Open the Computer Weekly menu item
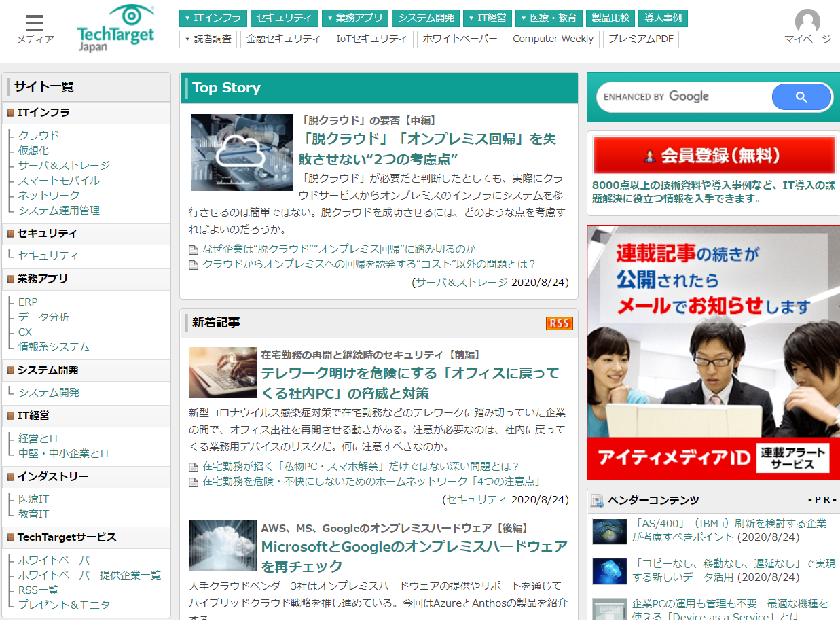Viewport: 840px width, 623px height. coord(553,39)
